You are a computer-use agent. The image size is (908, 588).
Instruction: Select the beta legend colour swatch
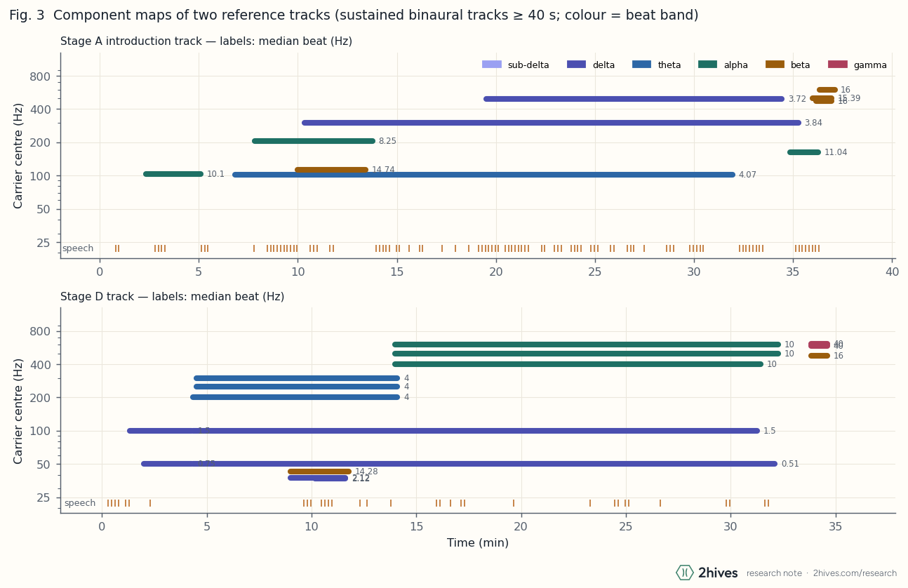click(775, 65)
